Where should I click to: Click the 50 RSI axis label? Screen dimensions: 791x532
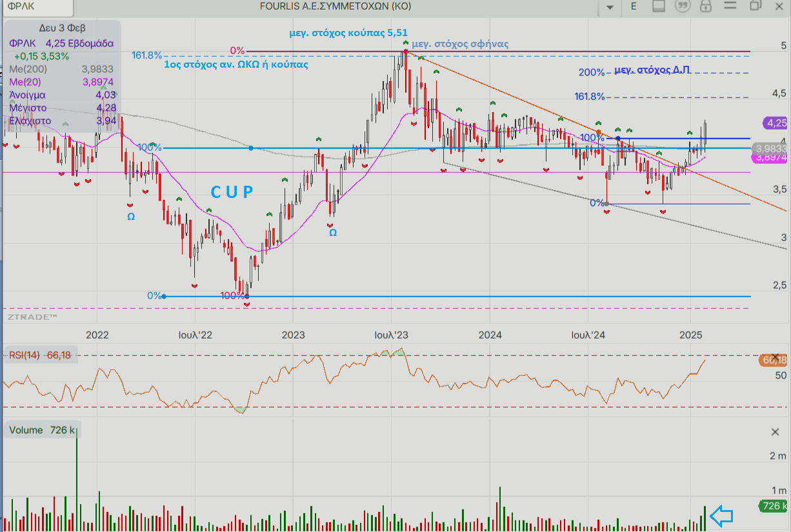click(x=780, y=375)
